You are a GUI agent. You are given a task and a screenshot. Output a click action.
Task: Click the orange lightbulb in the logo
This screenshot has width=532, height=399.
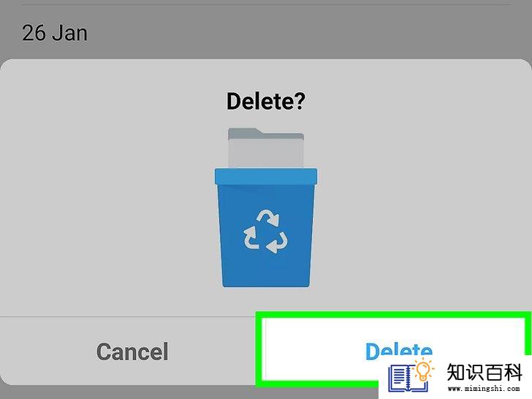[x=423, y=370]
